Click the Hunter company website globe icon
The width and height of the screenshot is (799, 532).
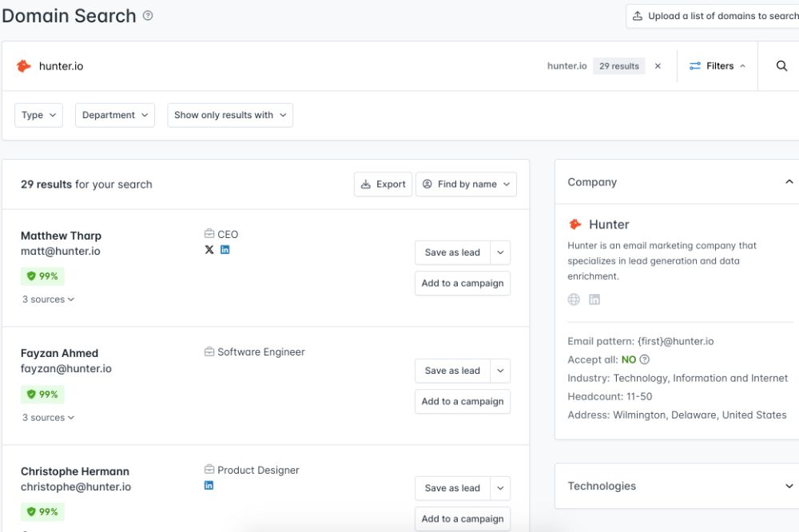click(574, 299)
